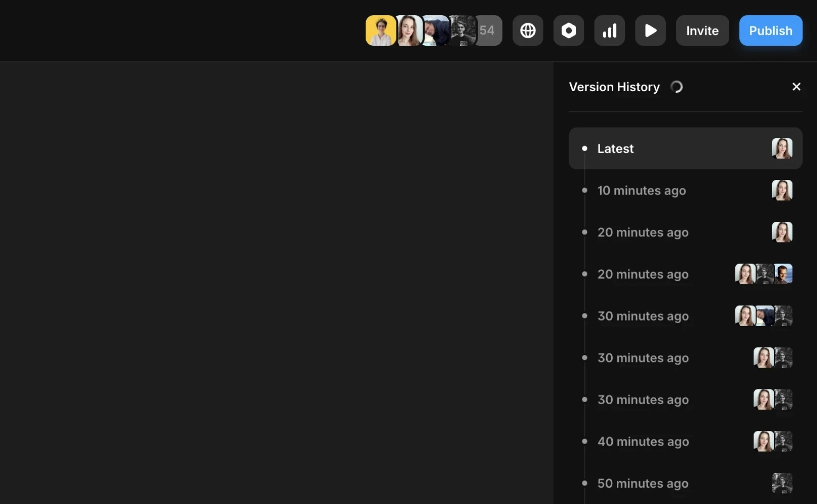Publish the site with the Publish button
This screenshot has height=504, width=817.
point(771,31)
